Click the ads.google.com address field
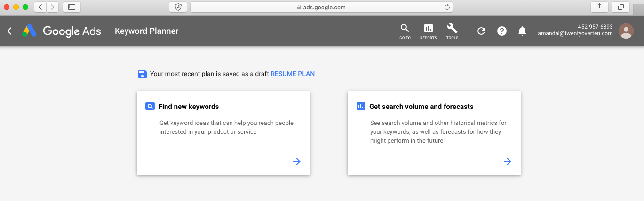This screenshot has width=644, height=201. 321,7
